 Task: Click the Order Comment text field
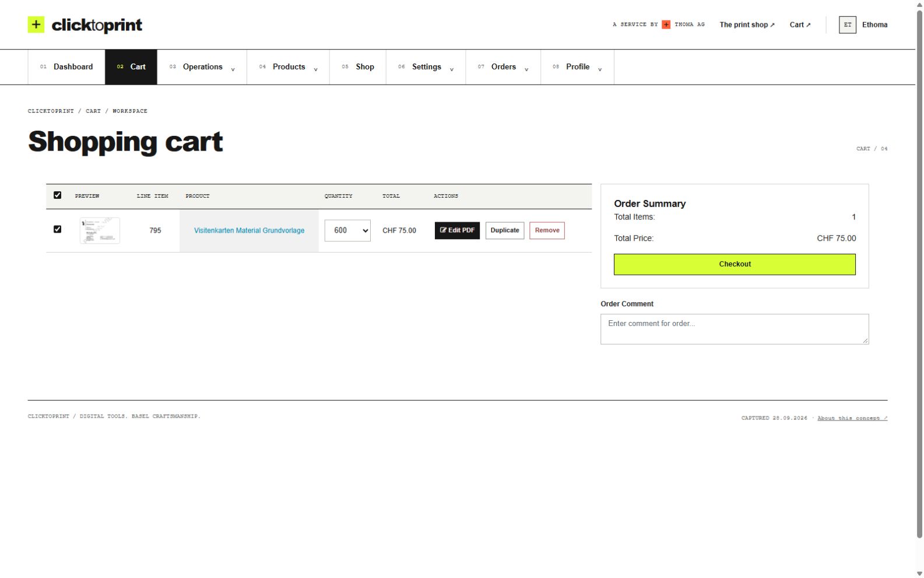coord(735,329)
